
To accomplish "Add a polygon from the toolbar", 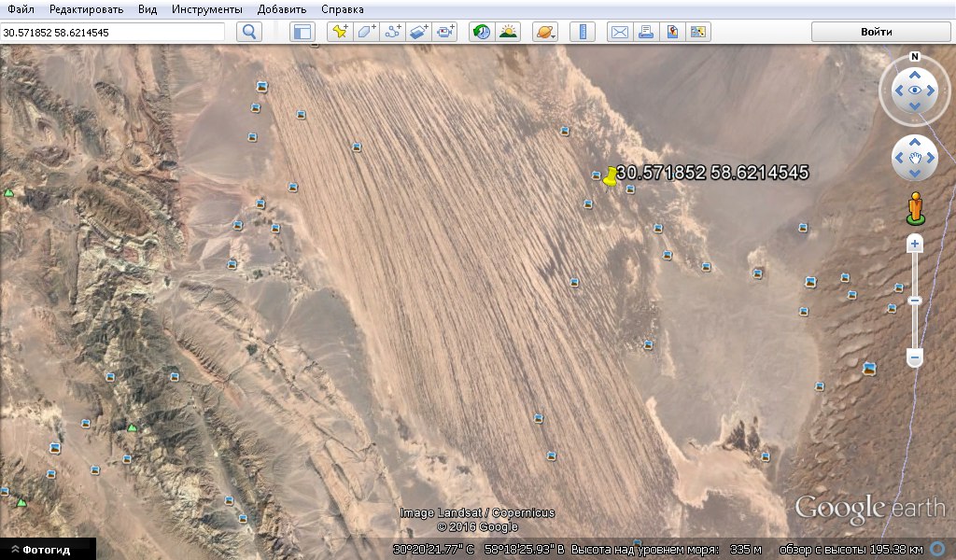I will (x=366, y=32).
